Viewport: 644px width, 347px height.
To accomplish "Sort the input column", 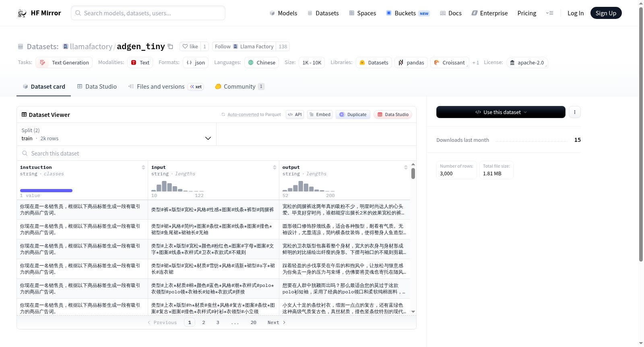I will click(x=275, y=167).
